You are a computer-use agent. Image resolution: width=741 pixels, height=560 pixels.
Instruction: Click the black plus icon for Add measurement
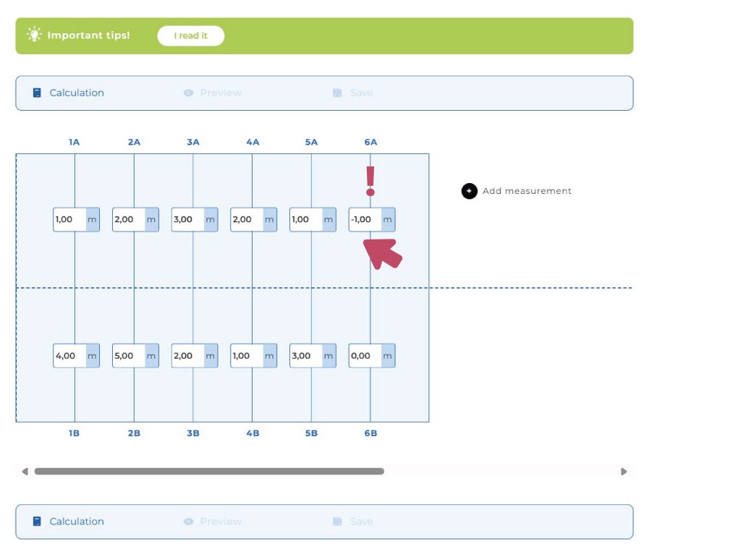(x=469, y=191)
